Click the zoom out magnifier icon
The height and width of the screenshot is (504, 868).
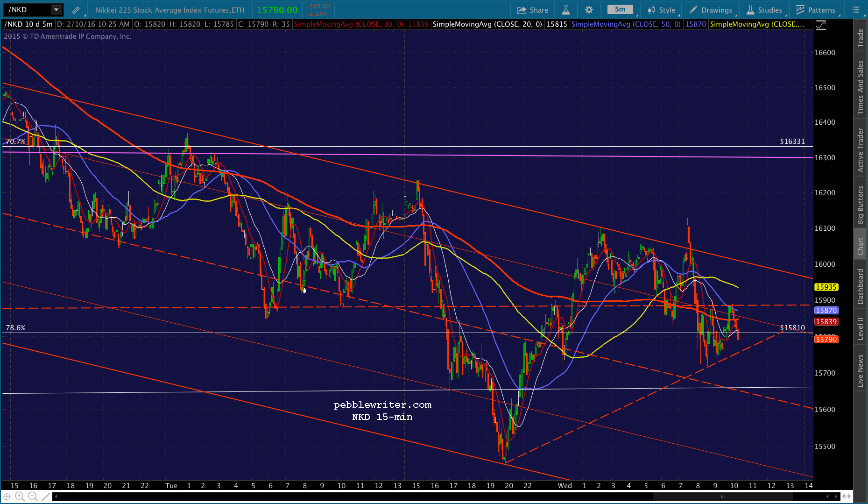[x=33, y=497]
